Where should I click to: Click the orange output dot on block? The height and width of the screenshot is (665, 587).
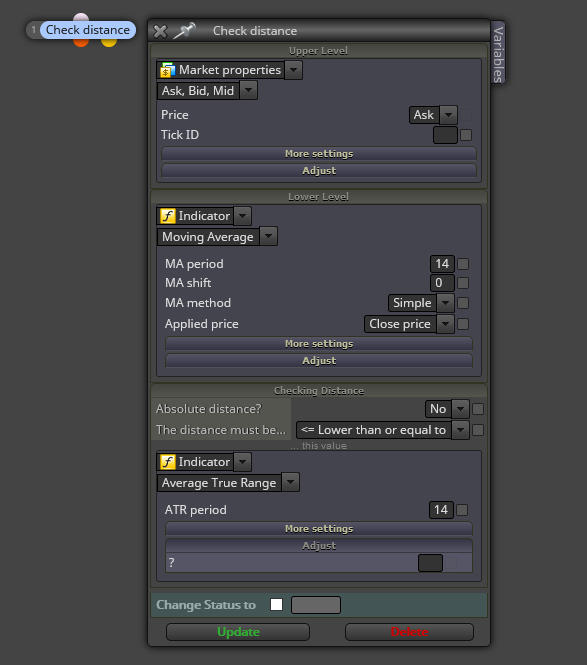(81, 42)
